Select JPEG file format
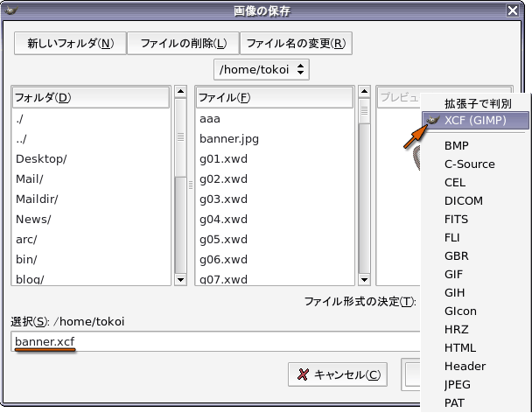 click(476, 384)
